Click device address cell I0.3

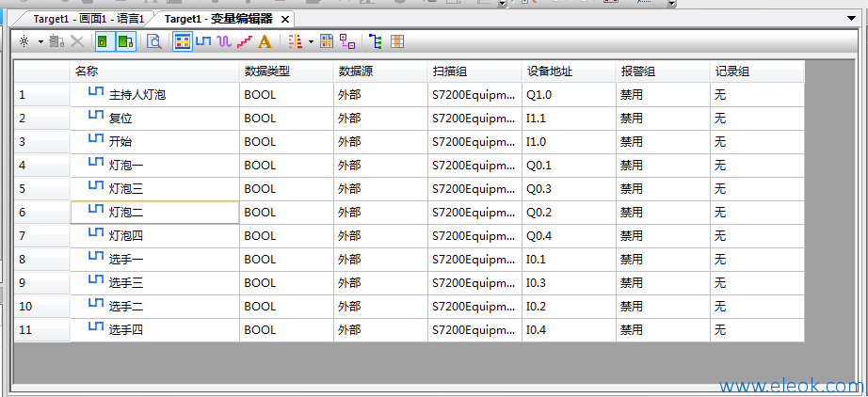tap(569, 283)
